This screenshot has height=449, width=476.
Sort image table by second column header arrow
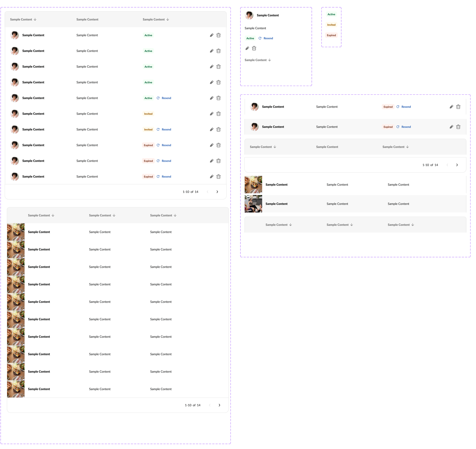tap(114, 215)
